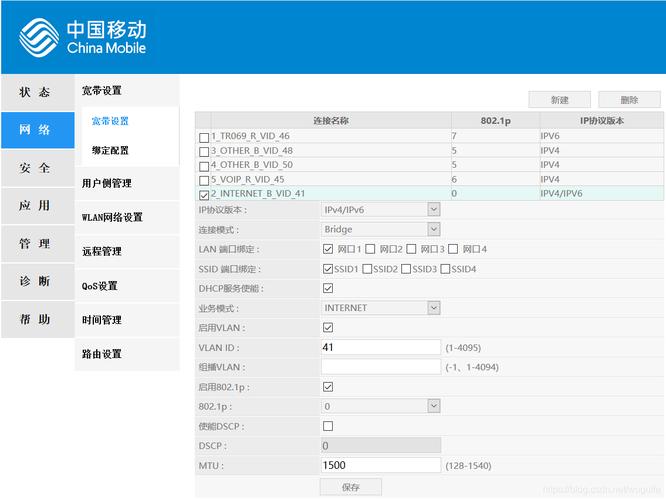Open the 连接模式 Bridge dropdown
Image resolution: width=666 pixels, height=500 pixels.
pyautogui.click(x=381, y=229)
